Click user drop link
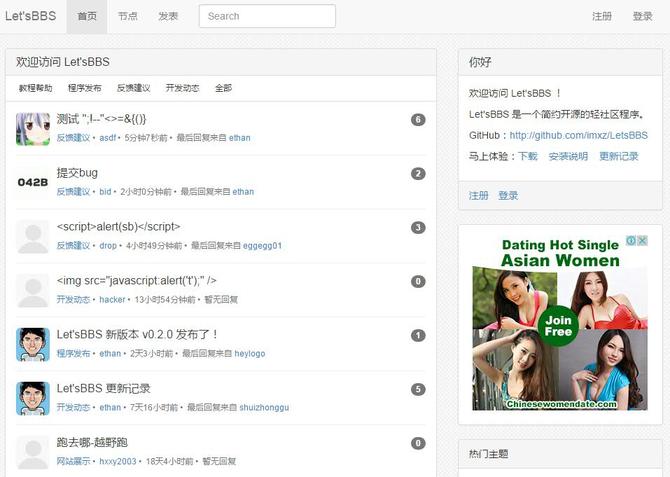 108,246
